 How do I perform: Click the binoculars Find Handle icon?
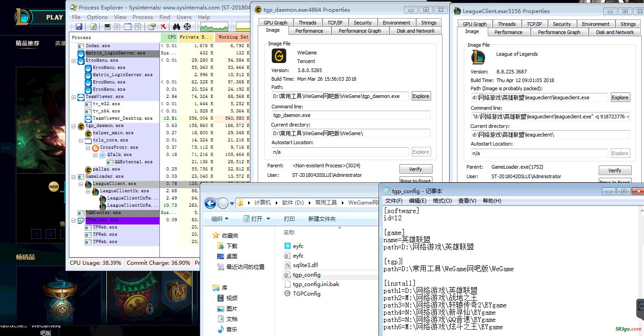click(177, 27)
